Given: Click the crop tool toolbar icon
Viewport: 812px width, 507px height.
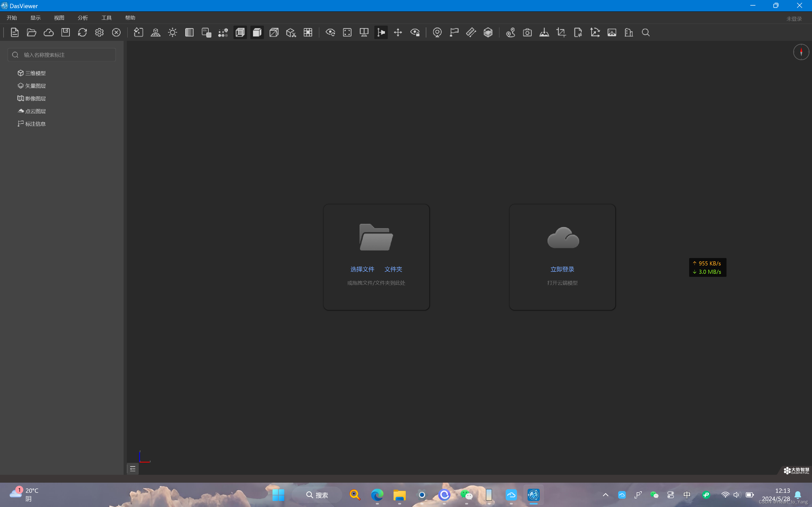Looking at the screenshot, I should [561, 32].
